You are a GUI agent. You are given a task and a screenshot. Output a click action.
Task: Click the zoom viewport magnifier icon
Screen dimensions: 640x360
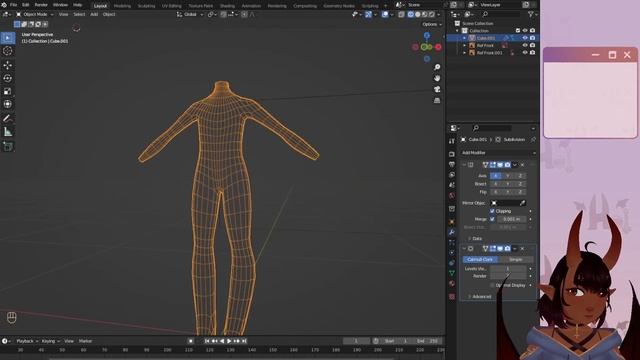(x=437, y=67)
